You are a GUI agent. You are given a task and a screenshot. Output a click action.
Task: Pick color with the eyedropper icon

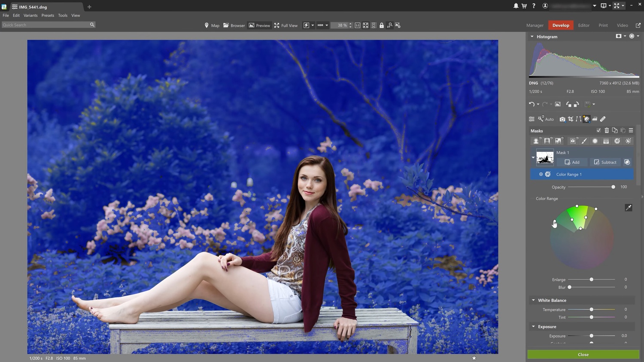(x=629, y=208)
